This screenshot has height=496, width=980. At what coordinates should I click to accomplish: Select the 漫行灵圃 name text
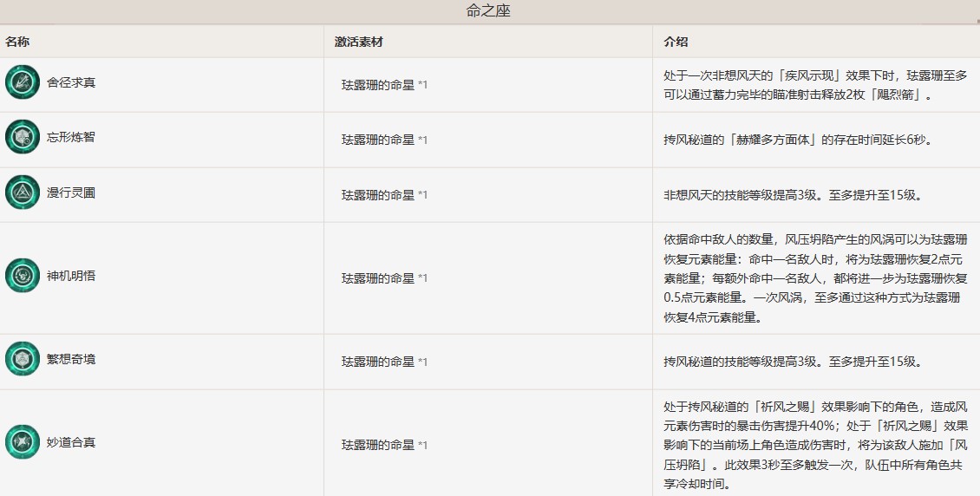tap(71, 193)
